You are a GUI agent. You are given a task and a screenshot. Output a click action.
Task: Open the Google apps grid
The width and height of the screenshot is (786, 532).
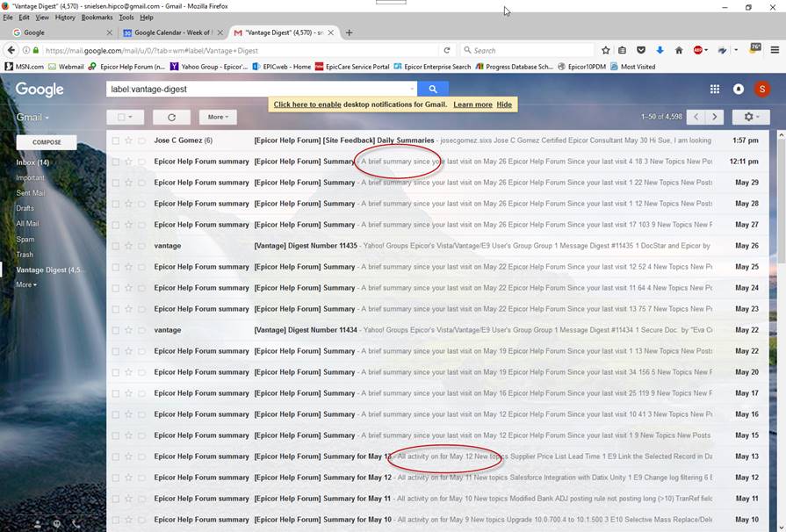[x=715, y=89]
